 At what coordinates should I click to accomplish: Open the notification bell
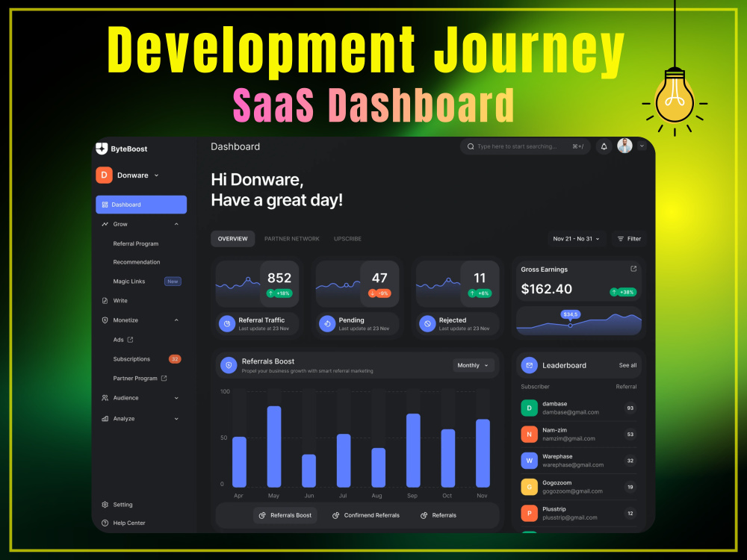604,146
